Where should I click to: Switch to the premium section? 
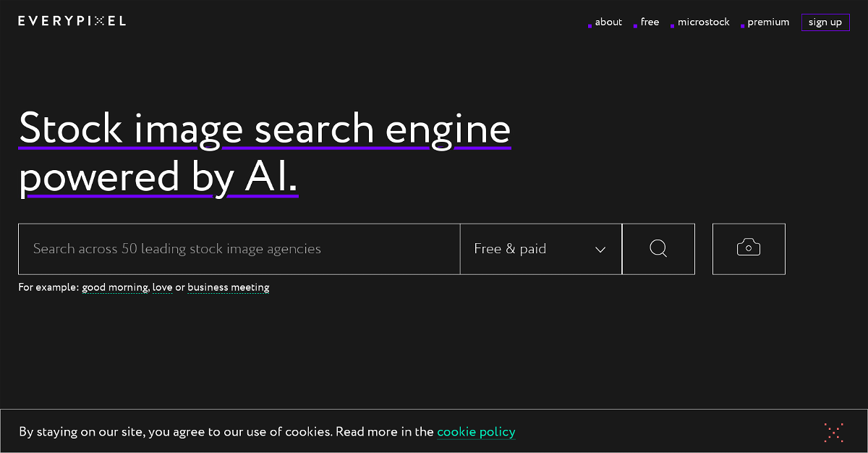pos(767,22)
